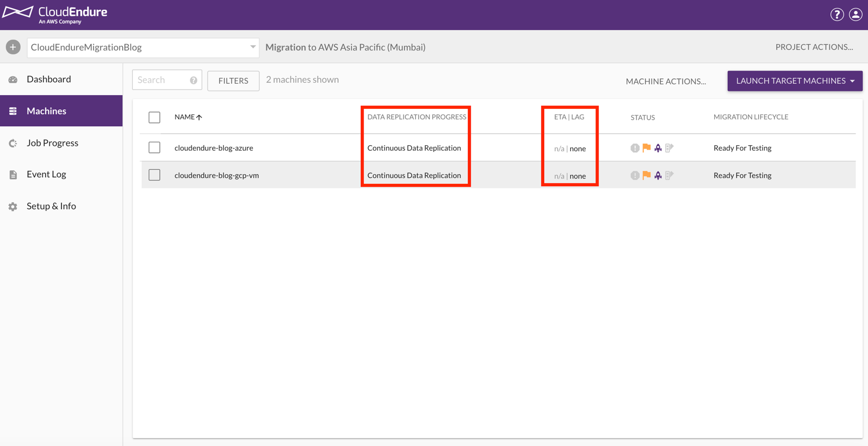Click the STATUS column header
868x446 pixels.
pyautogui.click(x=642, y=117)
